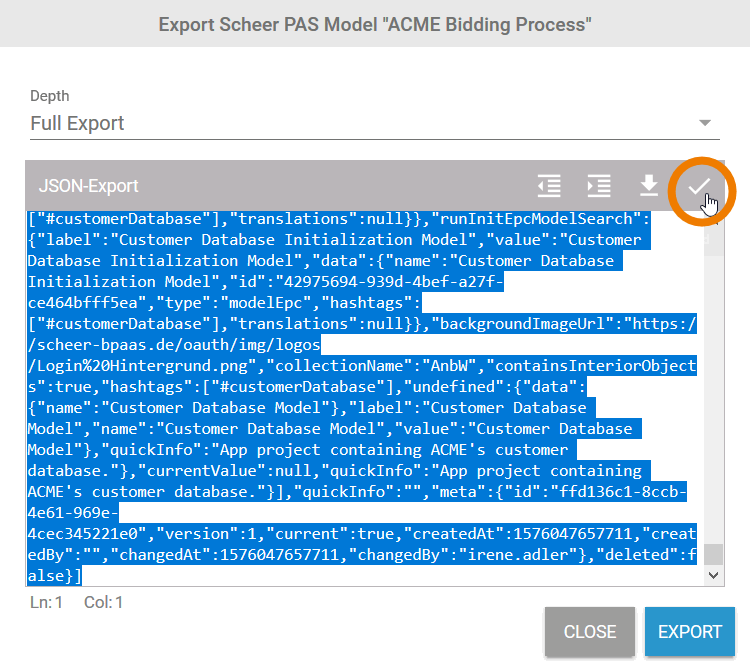The width and height of the screenshot is (750, 666).
Task: Click the "Col:1" column indicator
Action: [x=104, y=603]
